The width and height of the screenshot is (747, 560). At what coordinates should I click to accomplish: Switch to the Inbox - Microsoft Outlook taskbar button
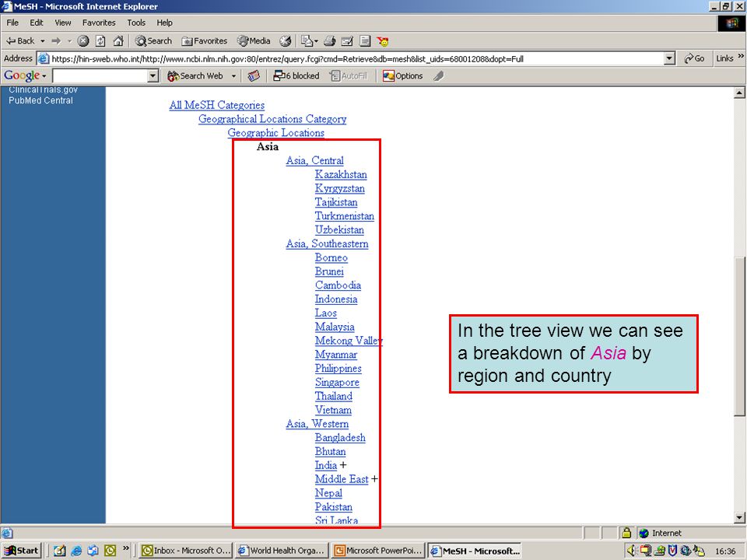click(x=186, y=551)
